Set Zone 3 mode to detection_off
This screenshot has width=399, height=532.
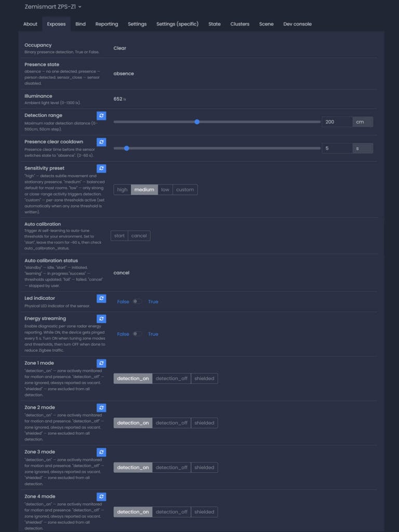[171, 468]
